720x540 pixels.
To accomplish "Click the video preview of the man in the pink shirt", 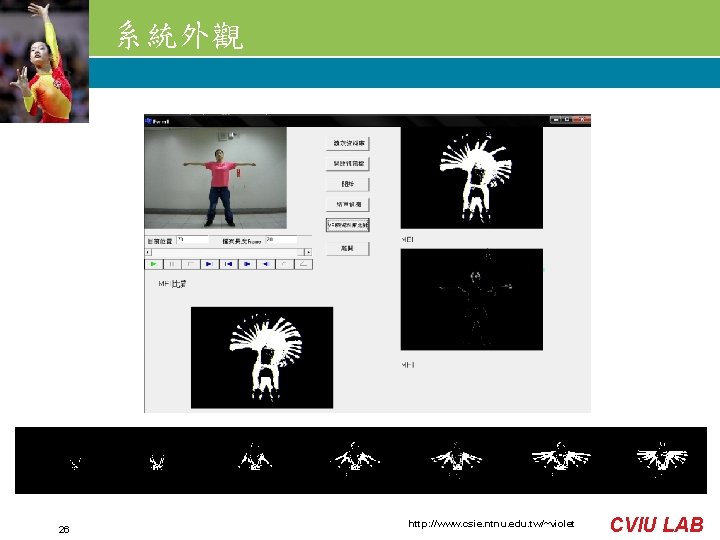I will point(215,178).
